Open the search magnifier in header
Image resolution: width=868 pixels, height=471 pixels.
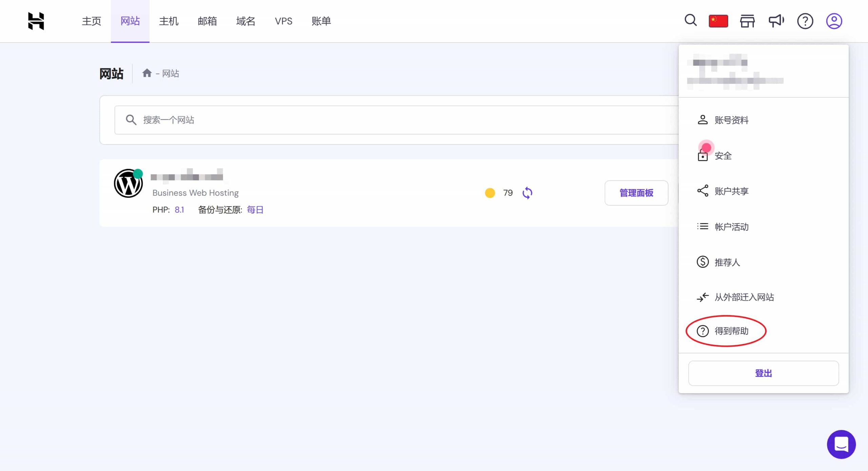pyautogui.click(x=690, y=21)
